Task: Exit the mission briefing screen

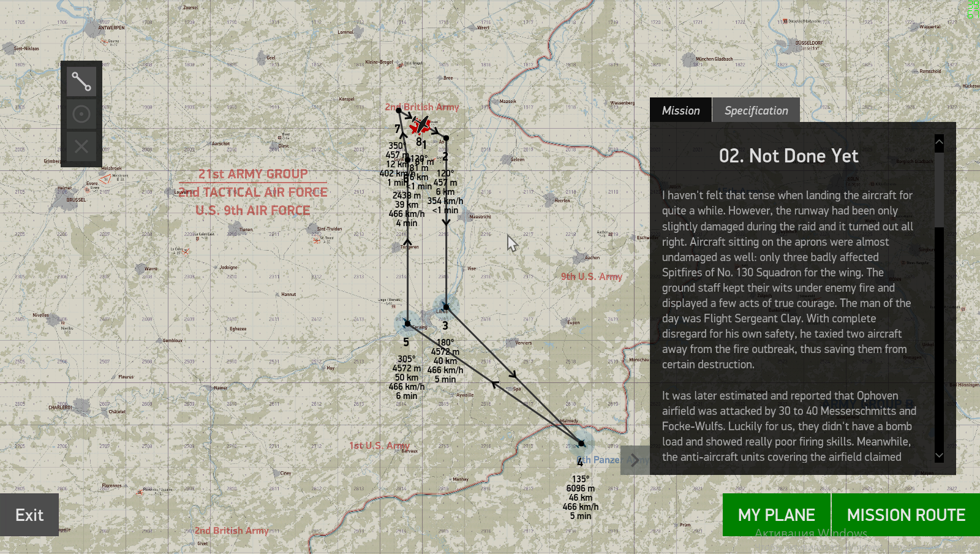Action: pos(29,515)
